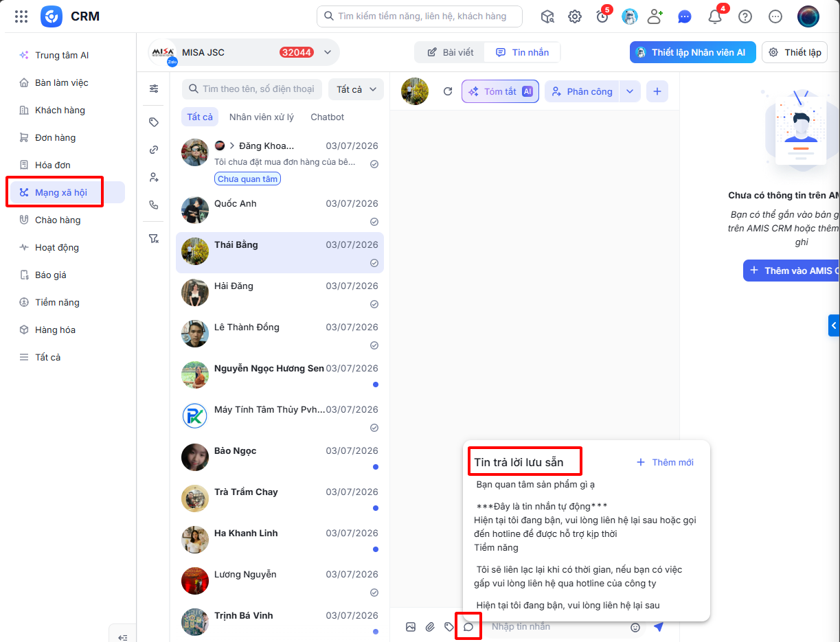Click the Nhập tin nhắn message field
Screen dimensions: 840x642
[x=555, y=627]
